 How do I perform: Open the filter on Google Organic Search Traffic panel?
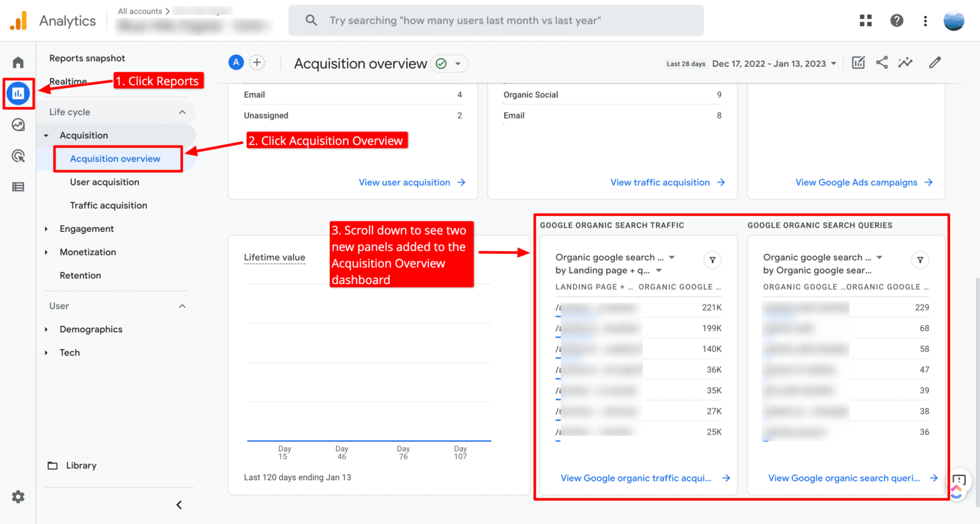712,260
